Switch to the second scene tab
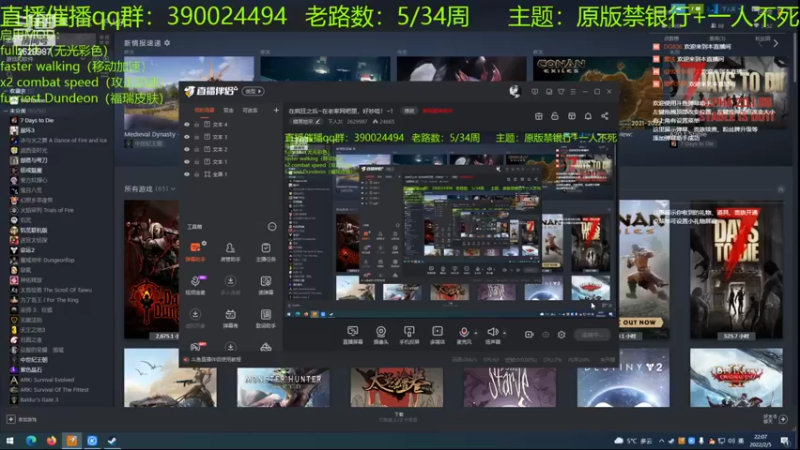The width and height of the screenshot is (800, 450). (x=229, y=110)
